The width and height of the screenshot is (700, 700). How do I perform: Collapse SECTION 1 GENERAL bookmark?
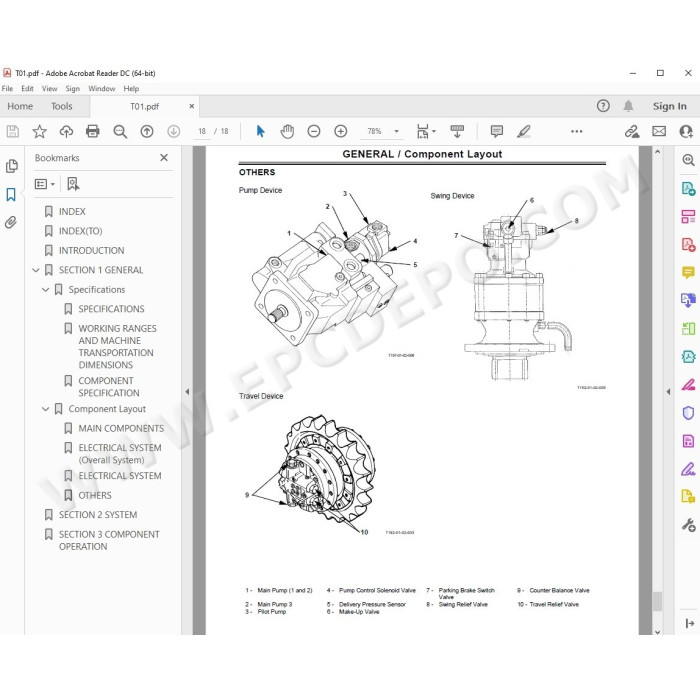[x=36, y=270]
